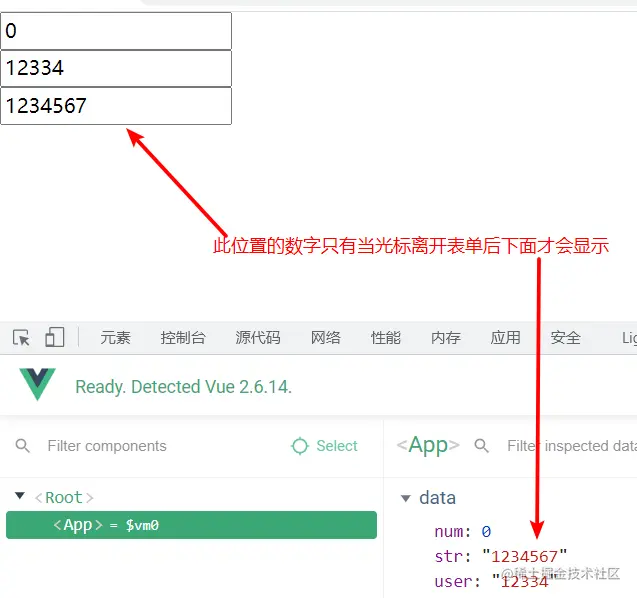The image size is (637, 598).
Task: Focus the Filter components input
Action: (x=107, y=446)
